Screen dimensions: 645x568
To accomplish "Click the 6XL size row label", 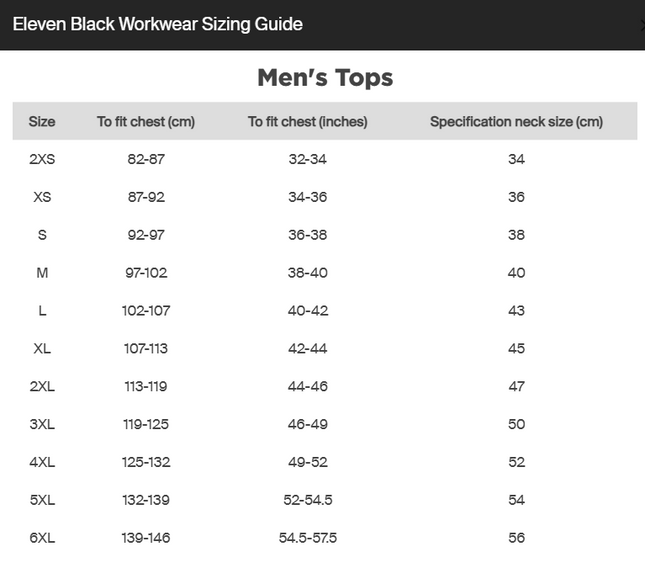I will (x=42, y=538).
